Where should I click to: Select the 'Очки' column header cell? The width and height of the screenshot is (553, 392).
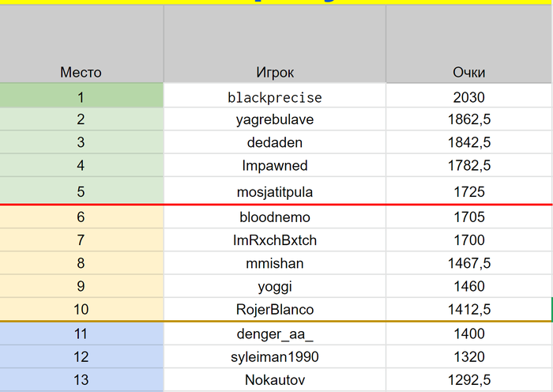[468, 43]
